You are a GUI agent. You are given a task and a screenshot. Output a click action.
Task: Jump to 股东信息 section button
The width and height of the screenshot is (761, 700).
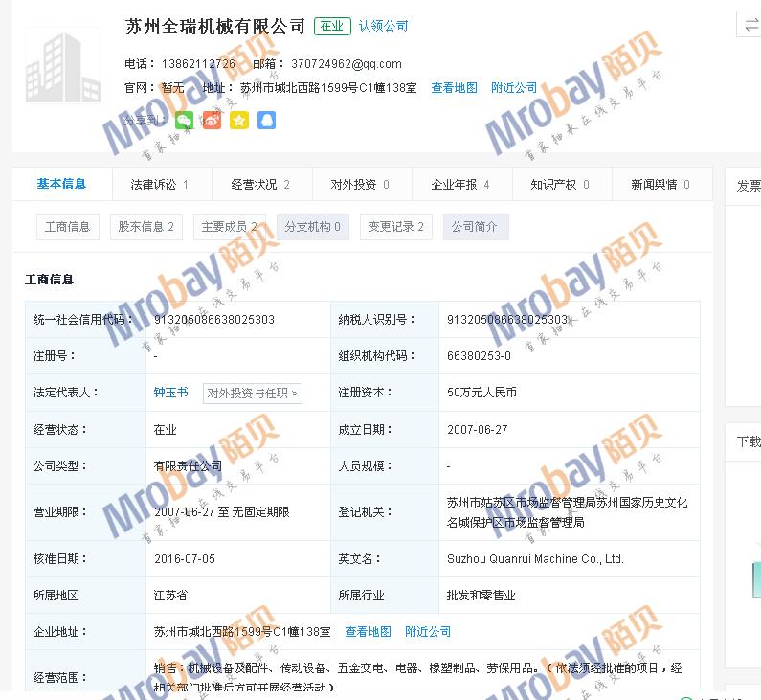click(x=145, y=227)
